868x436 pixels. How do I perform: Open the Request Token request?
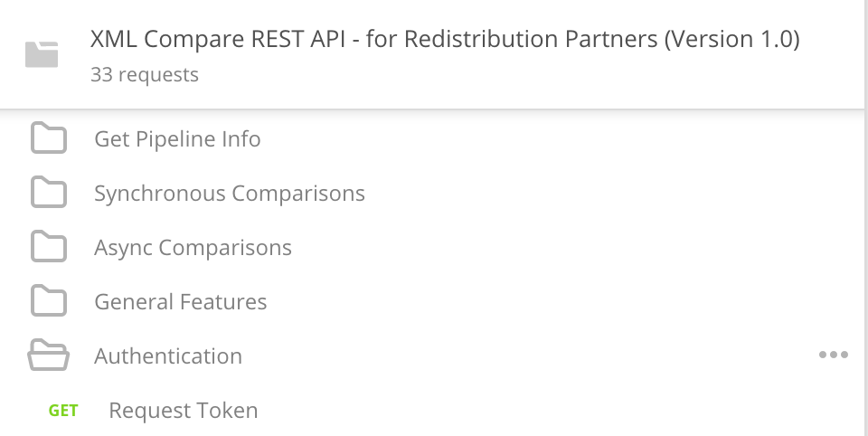[184, 411]
